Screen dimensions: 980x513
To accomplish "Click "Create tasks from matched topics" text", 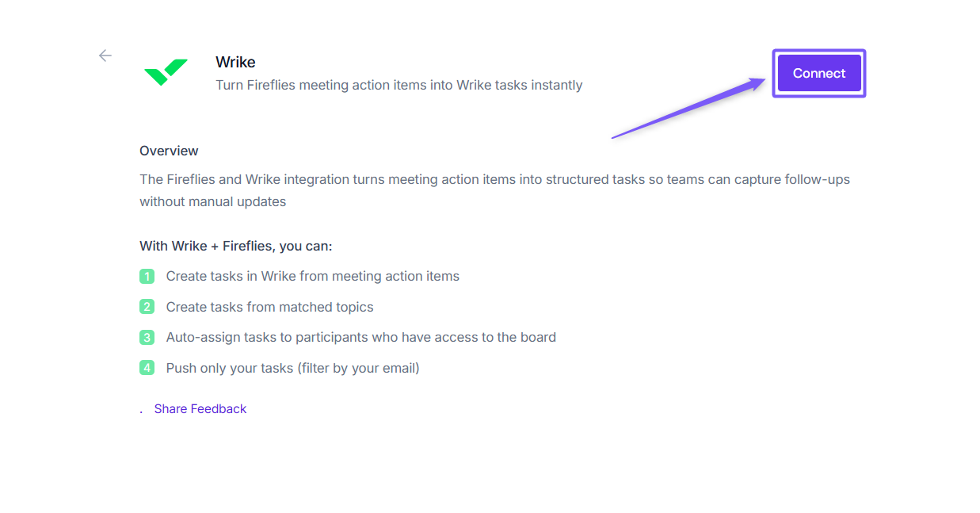I will click(269, 307).
